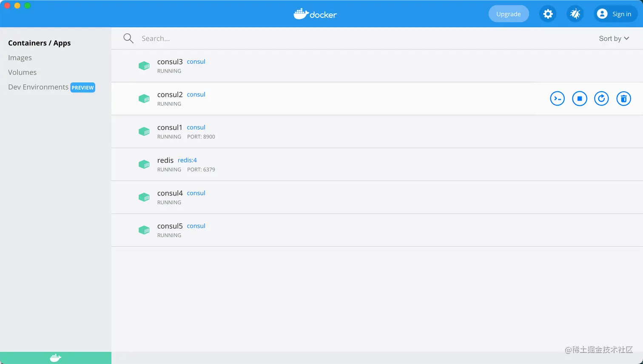Select the consul2 container name

[170, 94]
